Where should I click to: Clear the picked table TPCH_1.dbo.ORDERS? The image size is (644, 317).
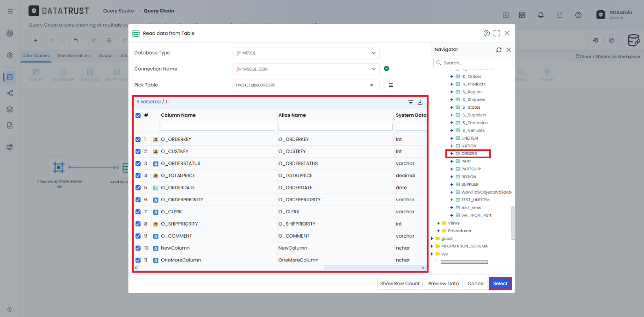click(x=372, y=85)
